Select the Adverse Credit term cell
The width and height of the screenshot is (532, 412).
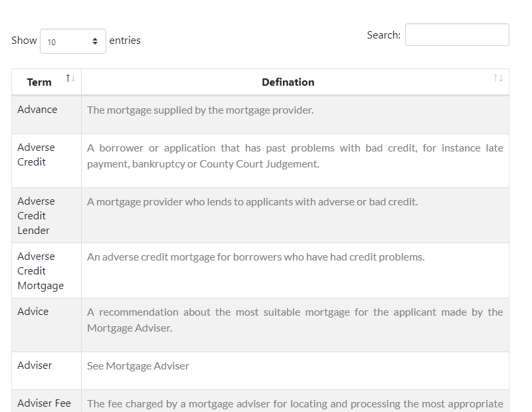(x=46, y=161)
